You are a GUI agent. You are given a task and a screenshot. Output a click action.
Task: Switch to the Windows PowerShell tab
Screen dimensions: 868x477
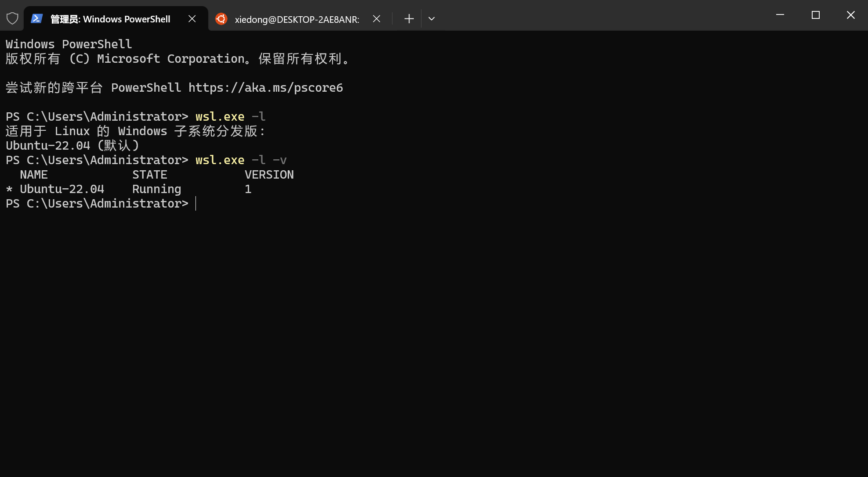pos(116,18)
